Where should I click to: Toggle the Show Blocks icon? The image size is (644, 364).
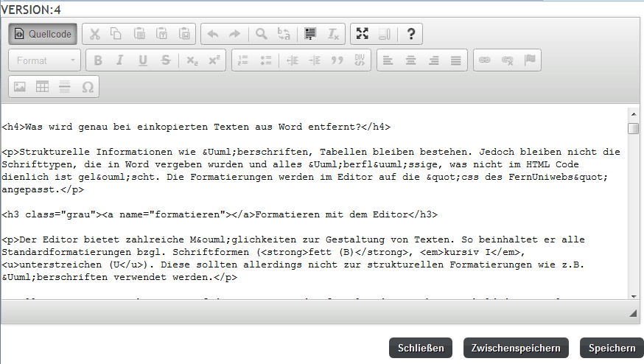(385, 34)
